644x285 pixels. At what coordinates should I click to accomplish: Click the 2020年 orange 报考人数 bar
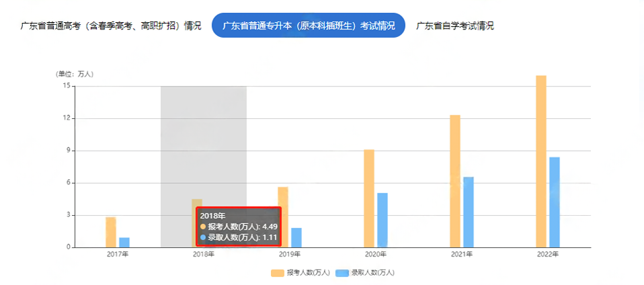click(369, 198)
